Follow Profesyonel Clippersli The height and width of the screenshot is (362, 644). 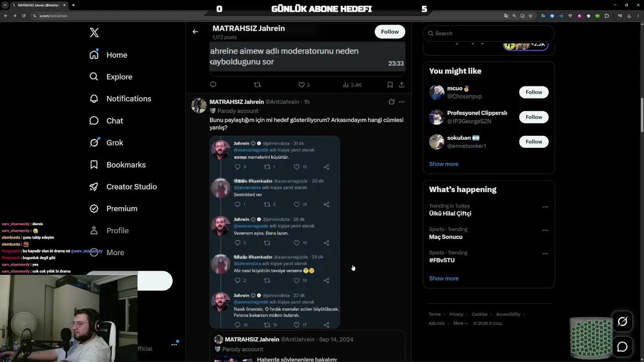point(534,117)
